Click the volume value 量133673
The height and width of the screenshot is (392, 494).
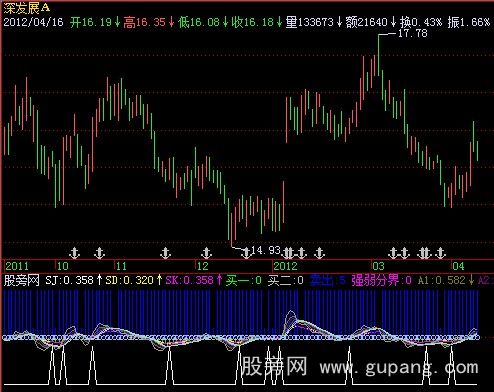pyautogui.click(x=314, y=22)
